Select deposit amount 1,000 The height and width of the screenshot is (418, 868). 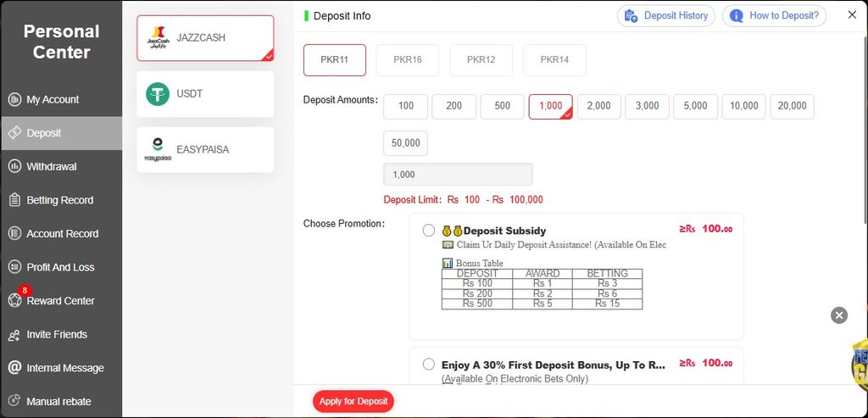click(x=551, y=106)
